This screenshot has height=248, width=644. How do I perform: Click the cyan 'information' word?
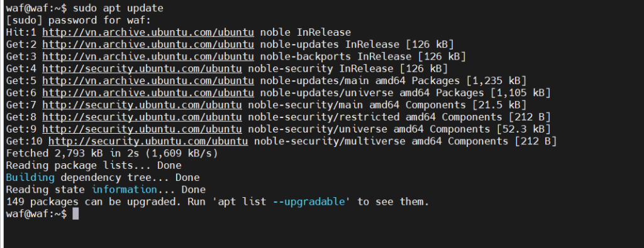[x=124, y=190]
